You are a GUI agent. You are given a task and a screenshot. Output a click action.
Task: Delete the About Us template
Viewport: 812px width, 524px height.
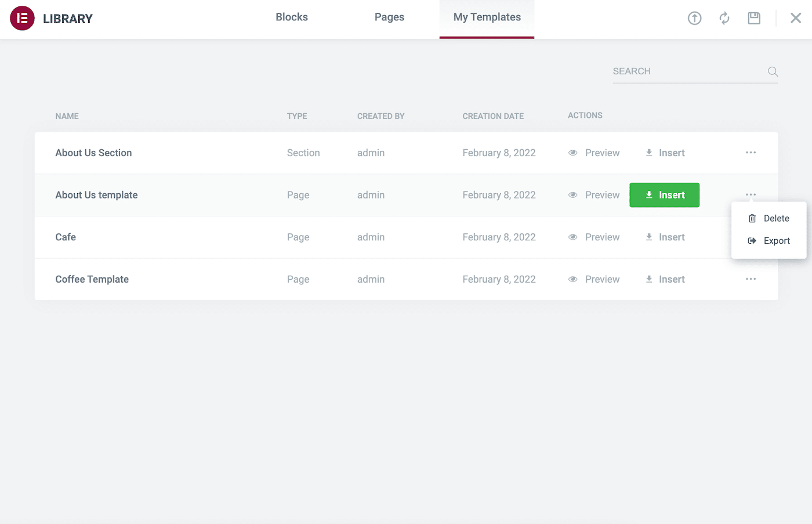[x=775, y=218]
